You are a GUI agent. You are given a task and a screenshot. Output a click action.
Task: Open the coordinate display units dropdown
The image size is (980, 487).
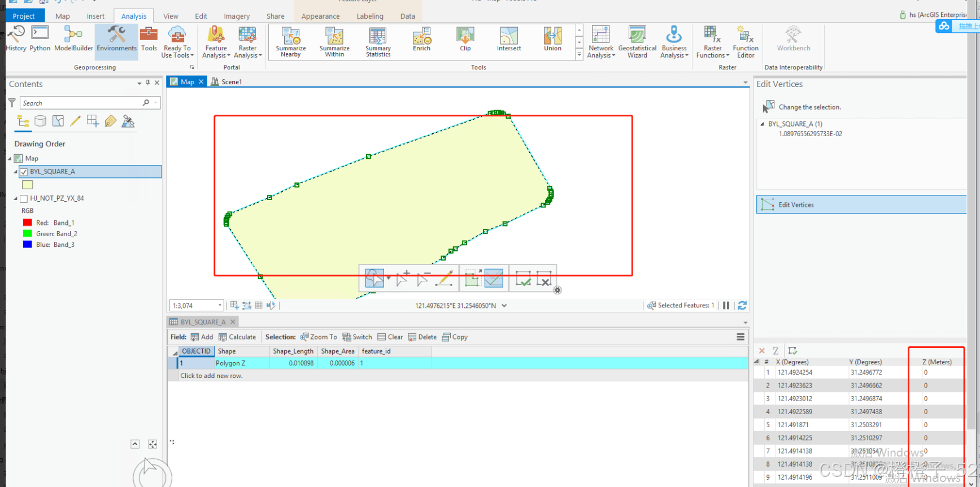click(504, 306)
